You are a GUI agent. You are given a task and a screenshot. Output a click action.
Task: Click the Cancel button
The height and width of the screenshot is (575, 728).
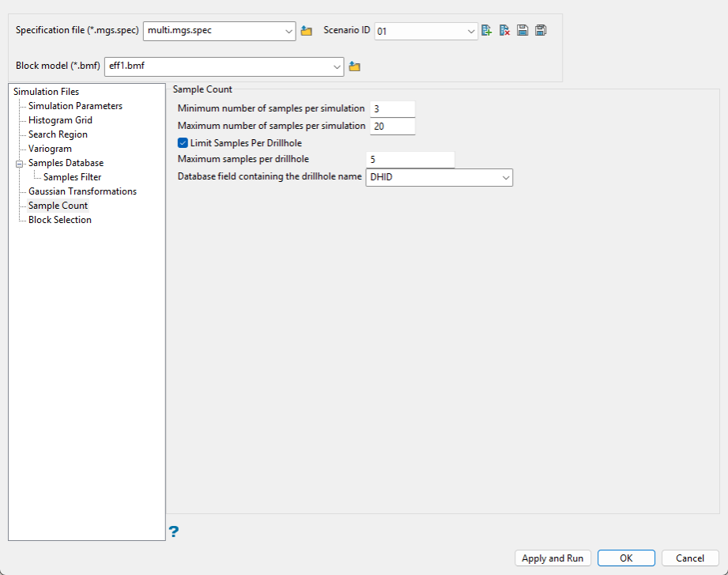click(x=690, y=558)
